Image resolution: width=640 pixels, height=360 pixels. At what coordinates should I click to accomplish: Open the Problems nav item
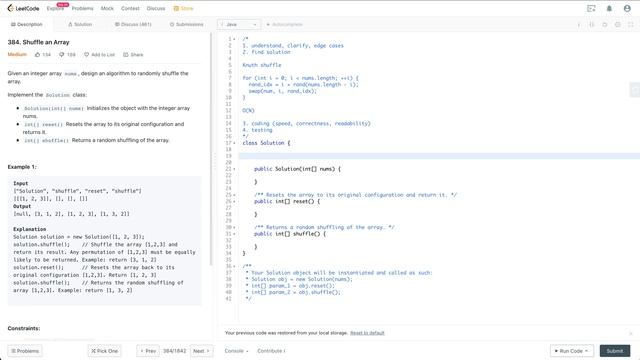(x=82, y=8)
